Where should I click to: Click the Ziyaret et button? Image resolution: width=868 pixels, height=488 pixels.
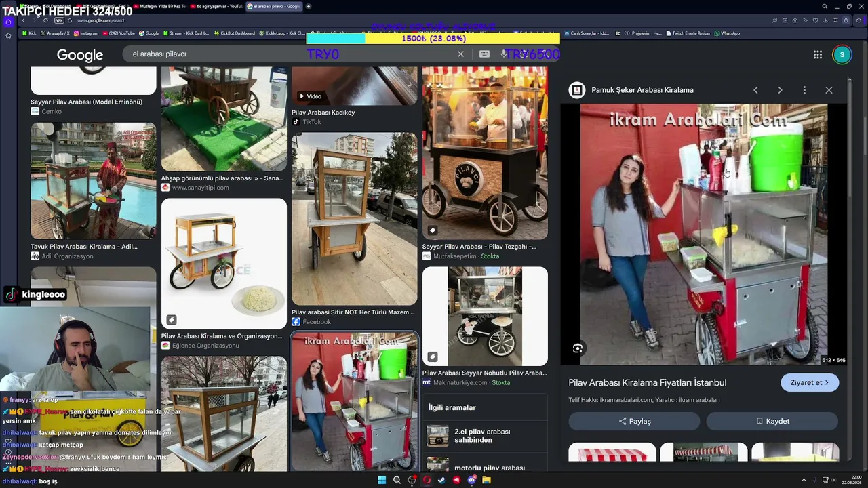[x=810, y=383]
